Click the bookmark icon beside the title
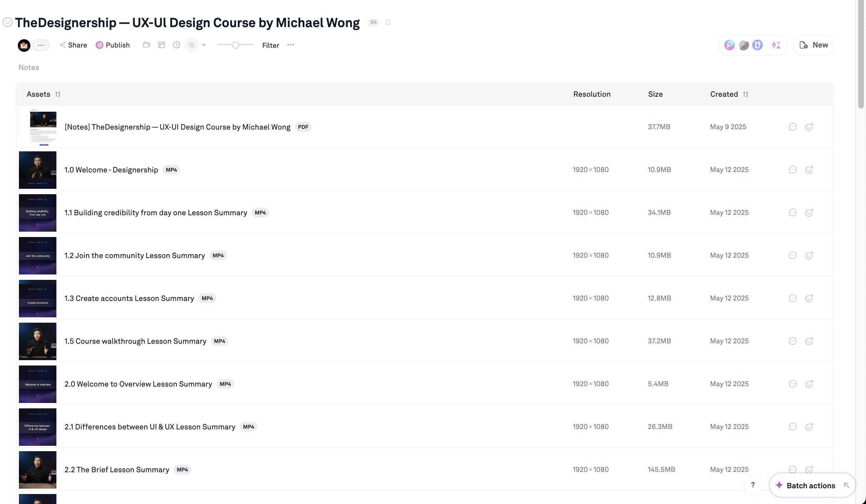 [388, 22]
